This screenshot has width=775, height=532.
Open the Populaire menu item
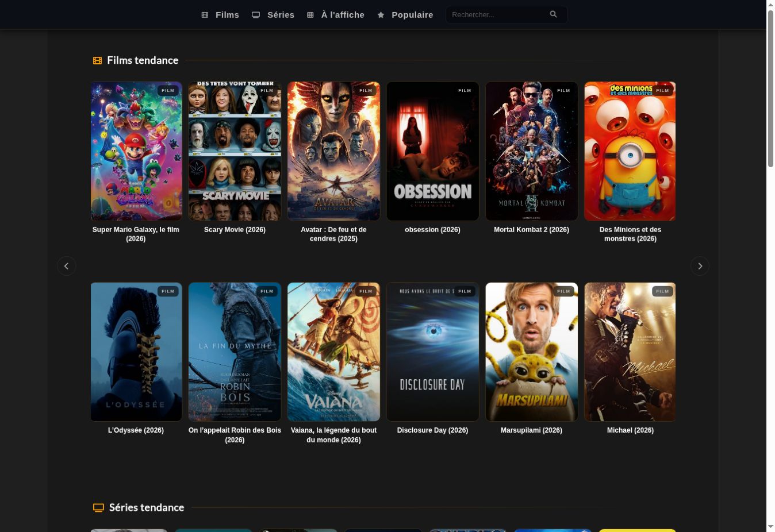pyautogui.click(x=405, y=15)
